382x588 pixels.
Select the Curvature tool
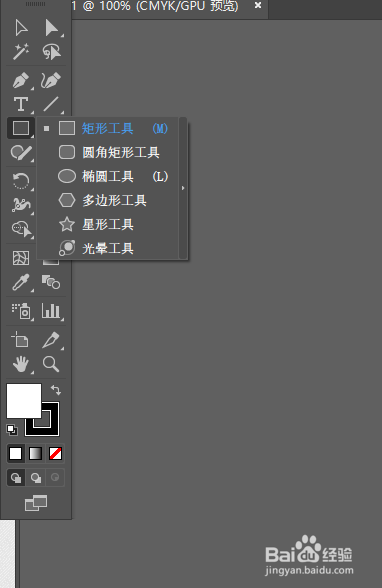pos(51,80)
